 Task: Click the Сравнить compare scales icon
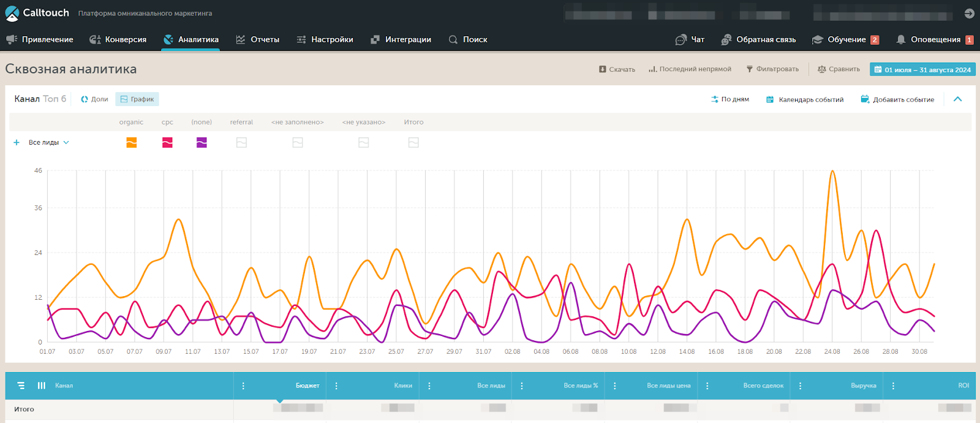(821, 69)
